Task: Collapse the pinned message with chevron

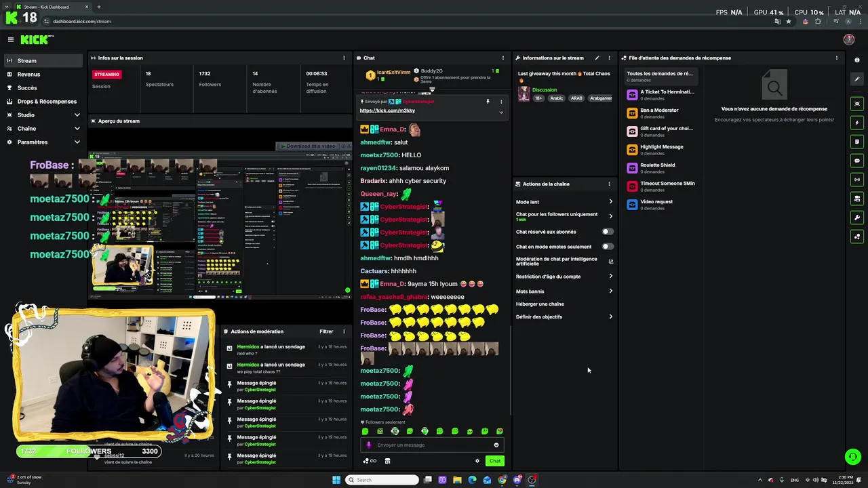Action: point(501,112)
